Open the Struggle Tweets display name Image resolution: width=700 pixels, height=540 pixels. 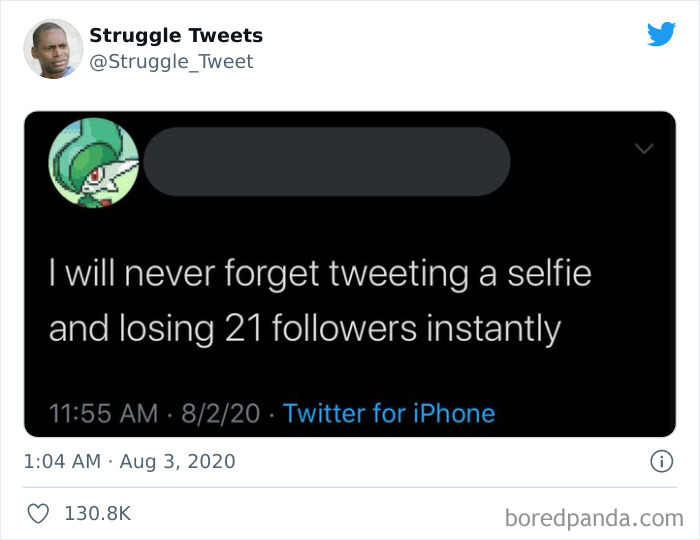(176, 35)
